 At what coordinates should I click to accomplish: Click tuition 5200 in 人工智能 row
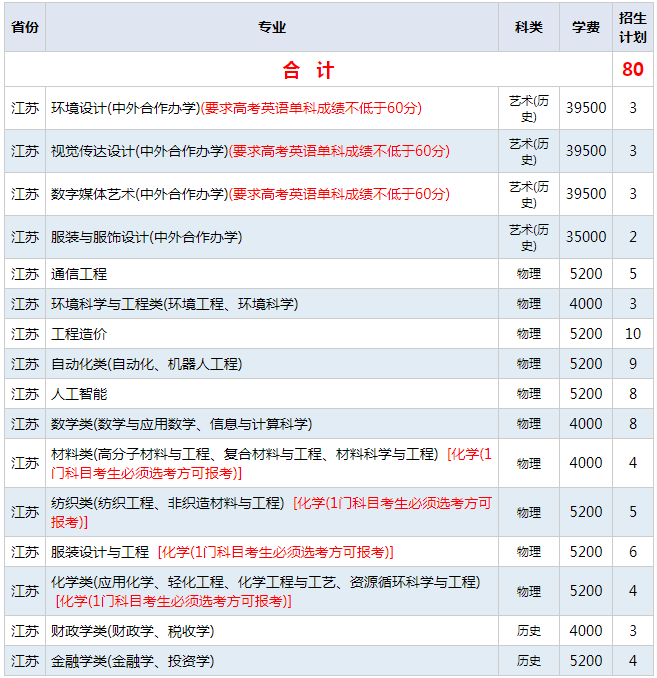pos(586,393)
